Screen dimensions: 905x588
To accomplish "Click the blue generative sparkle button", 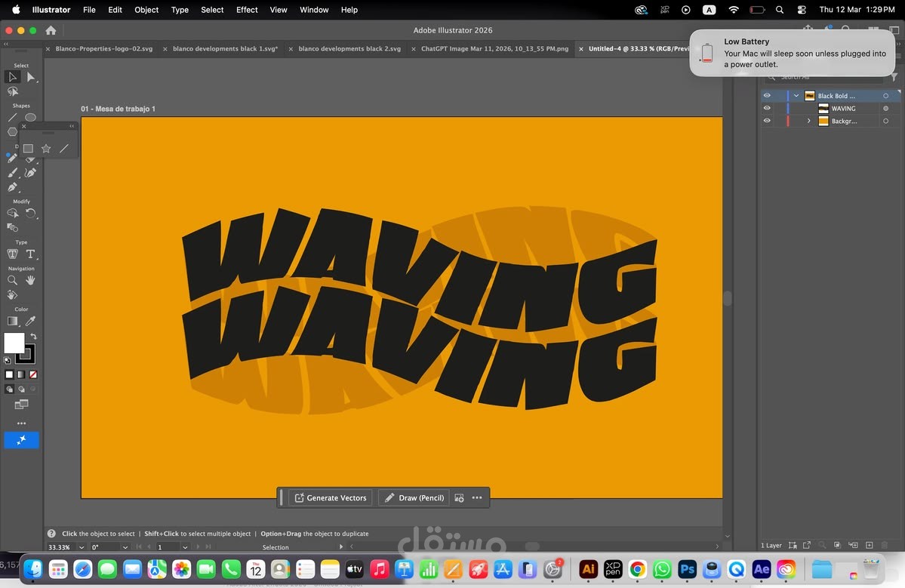I will tap(21, 440).
